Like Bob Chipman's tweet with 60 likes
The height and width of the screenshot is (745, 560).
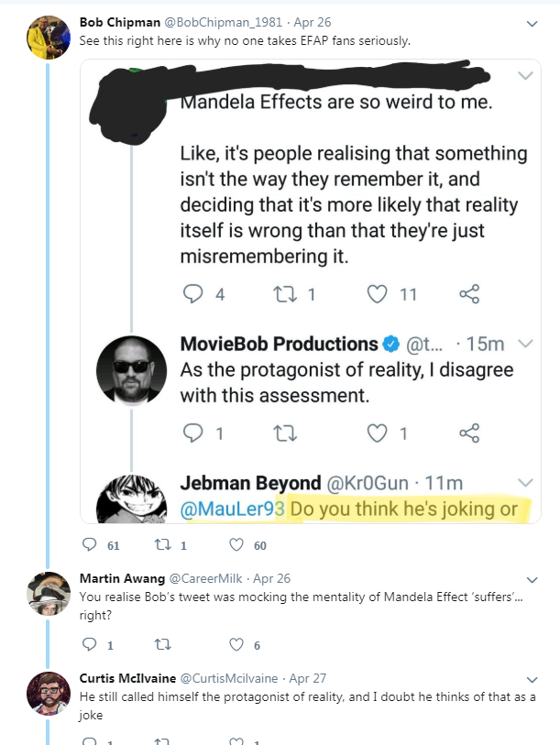236,544
